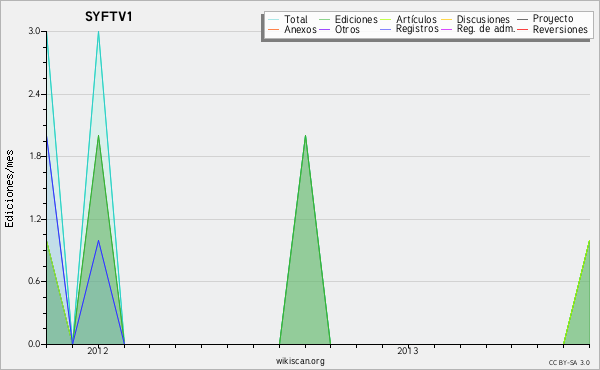
Task: Click the wikiscan.org footer text
Action: tap(300, 361)
